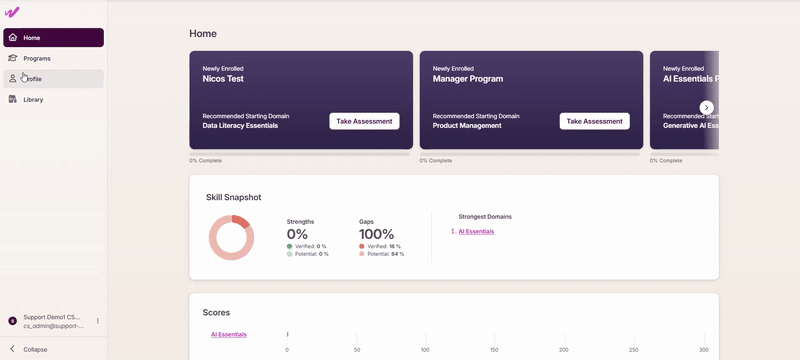Click the Manager Program progress bar
Screen dimensions: 800x360
(530, 153)
